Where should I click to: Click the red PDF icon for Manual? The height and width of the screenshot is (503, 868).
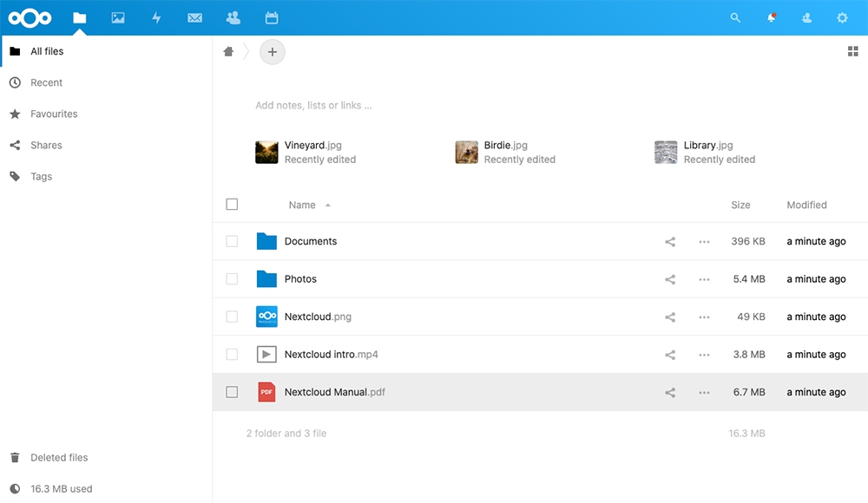pos(266,392)
